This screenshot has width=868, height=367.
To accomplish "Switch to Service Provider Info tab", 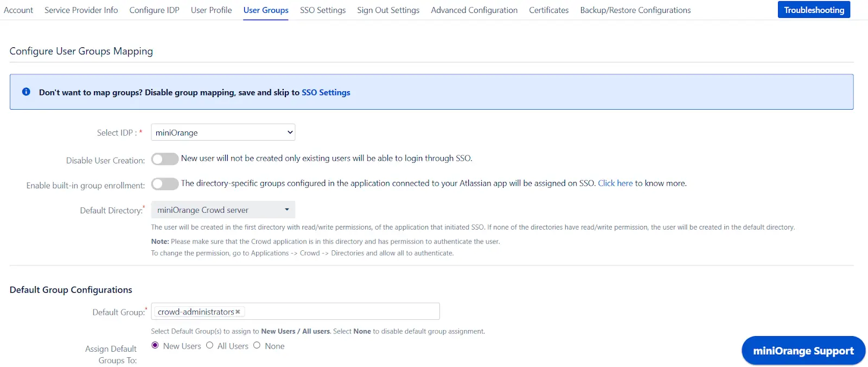I will (81, 10).
